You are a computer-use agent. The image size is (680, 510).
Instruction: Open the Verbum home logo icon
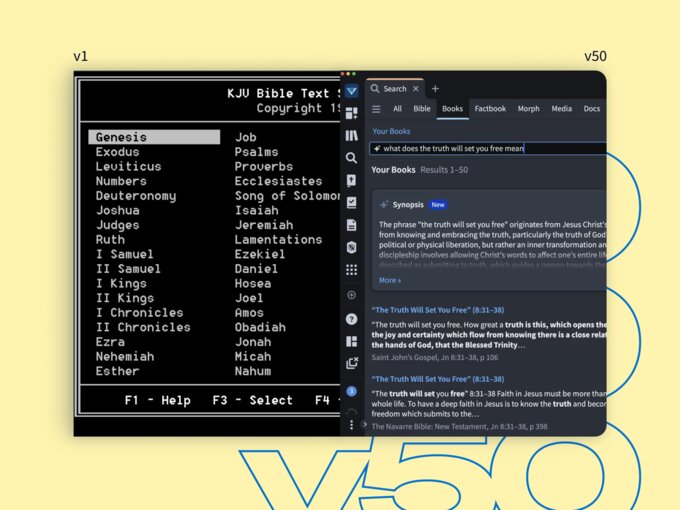click(352, 91)
